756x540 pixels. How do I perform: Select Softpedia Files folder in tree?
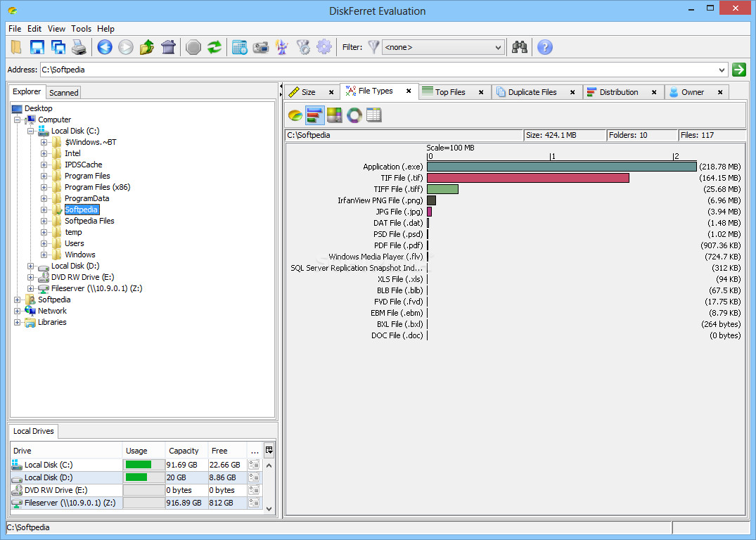89,221
